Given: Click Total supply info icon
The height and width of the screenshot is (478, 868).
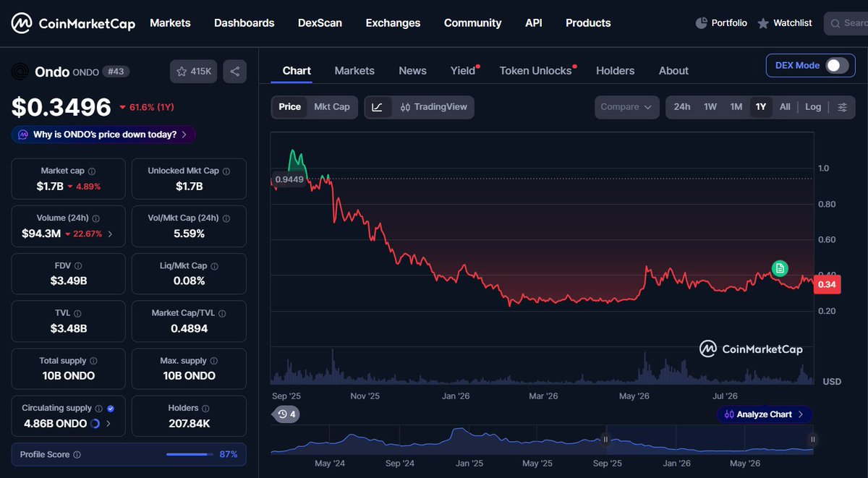Looking at the screenshot, I should click(x=93, y=361).
